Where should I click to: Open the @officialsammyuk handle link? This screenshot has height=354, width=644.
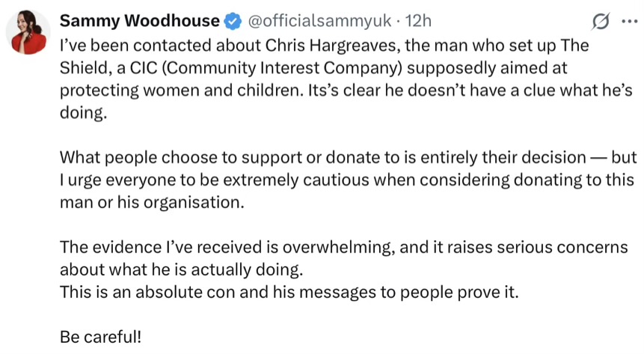tap(319, 21)
